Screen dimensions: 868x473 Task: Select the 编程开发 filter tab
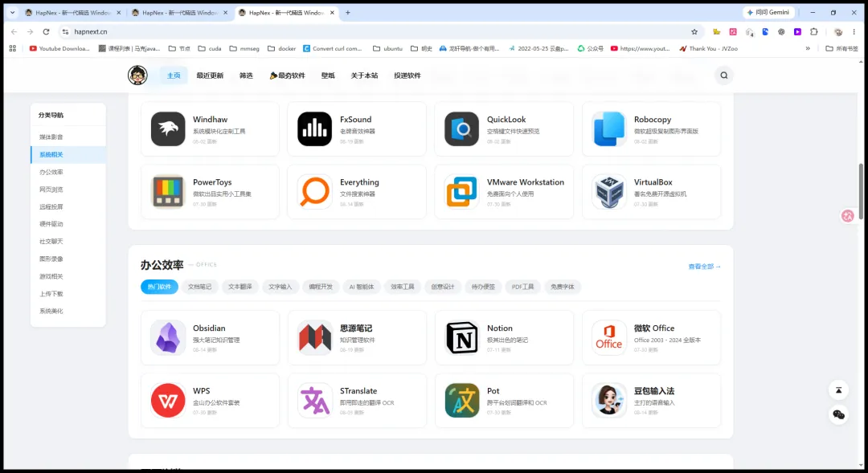point(321,287)
